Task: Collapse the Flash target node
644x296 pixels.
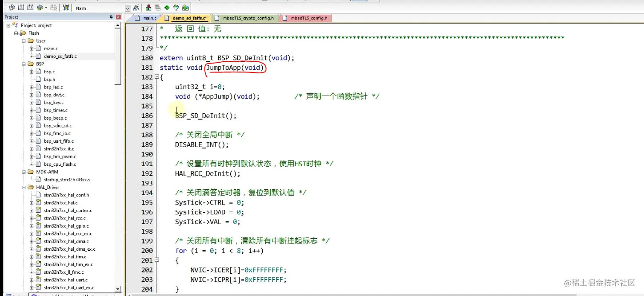Action: [x=16, y=33]
